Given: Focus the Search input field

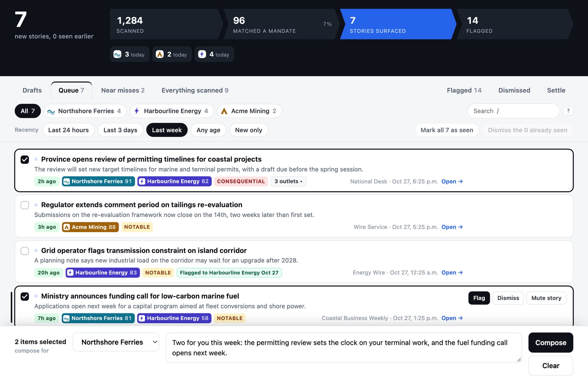Looking at the screenshot, I should [x=513, y=111].
